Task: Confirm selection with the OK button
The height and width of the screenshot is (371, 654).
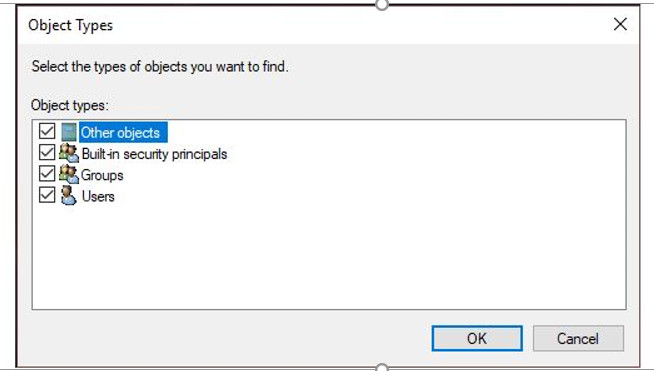Action: (x=477, y=338)
